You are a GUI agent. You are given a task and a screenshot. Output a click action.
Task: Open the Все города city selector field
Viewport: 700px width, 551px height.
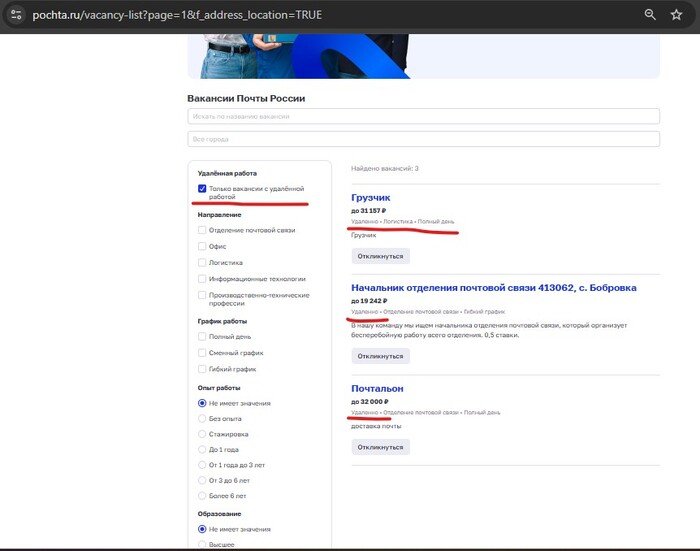423,139
